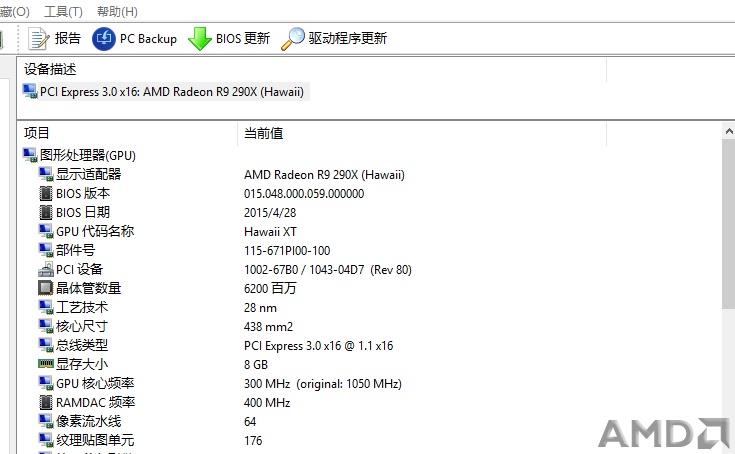
Task: Click the value 8 GB
Action: (256, 365)
